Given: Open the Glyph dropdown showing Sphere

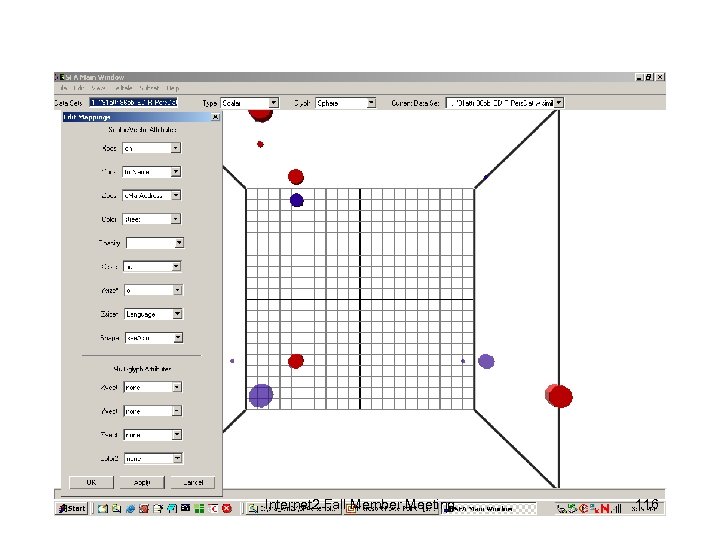Looking at the screenshot, I should click(x=371, y=103).
